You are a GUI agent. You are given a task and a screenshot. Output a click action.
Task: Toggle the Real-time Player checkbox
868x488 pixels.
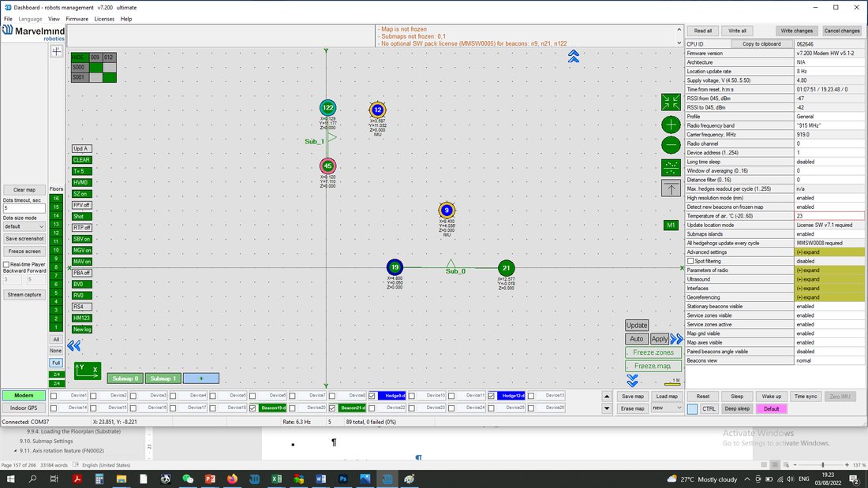pos(6,264)
